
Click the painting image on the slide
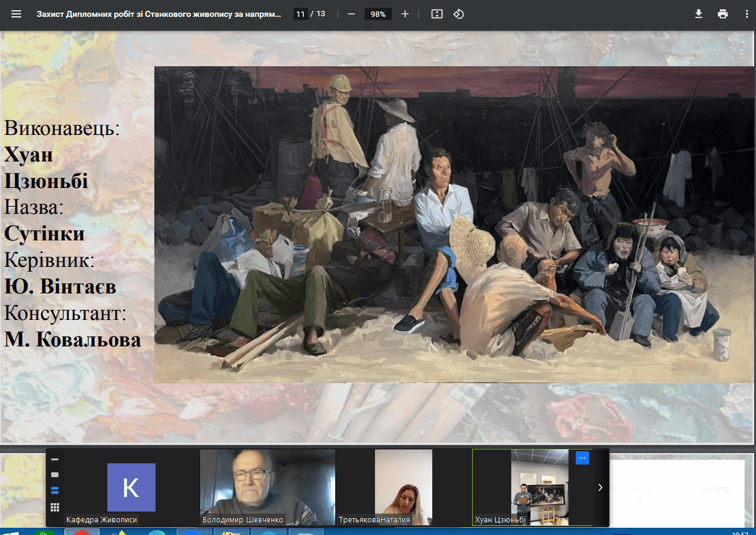(x=453, y=224)
